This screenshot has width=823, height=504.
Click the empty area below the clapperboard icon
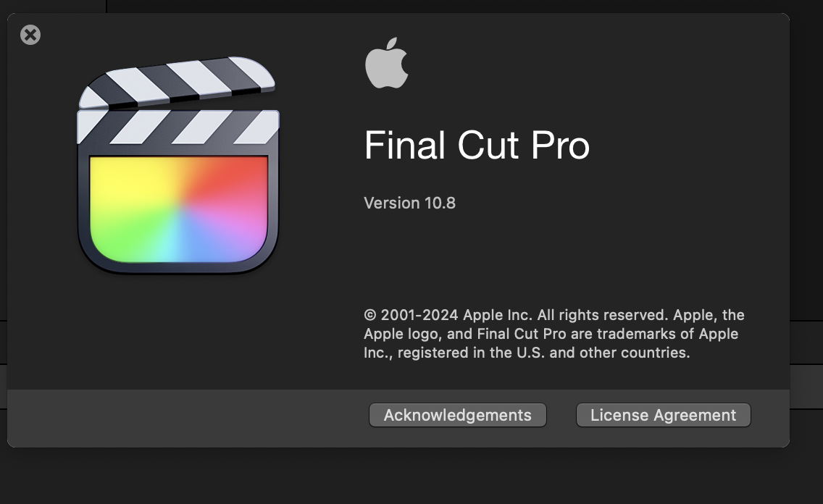click(x=177, y=333)
